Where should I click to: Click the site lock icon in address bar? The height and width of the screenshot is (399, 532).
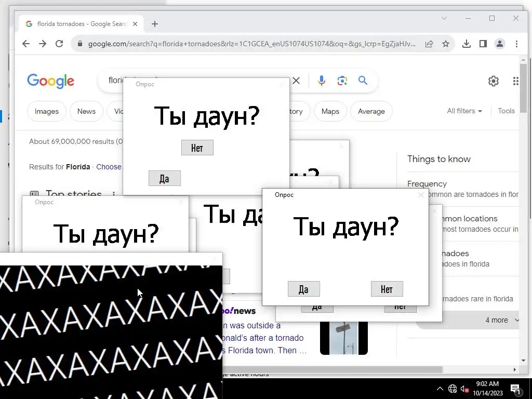pos(80,44)
